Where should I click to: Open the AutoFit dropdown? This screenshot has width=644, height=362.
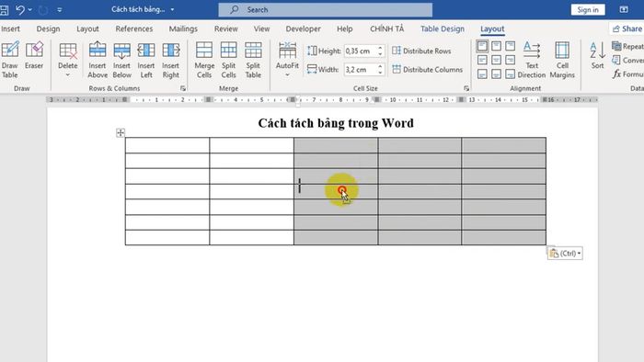click(287, 60)
